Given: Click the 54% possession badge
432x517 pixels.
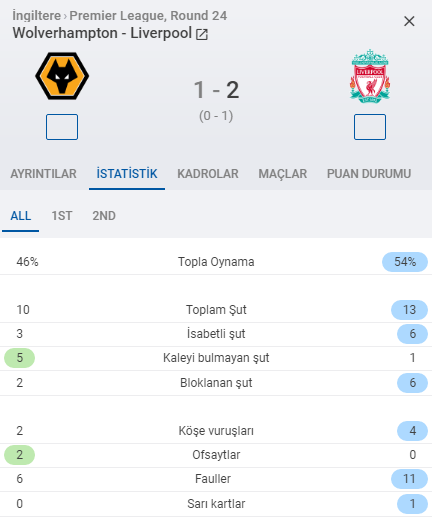Looking at the screenshot, I should [405, 262].
